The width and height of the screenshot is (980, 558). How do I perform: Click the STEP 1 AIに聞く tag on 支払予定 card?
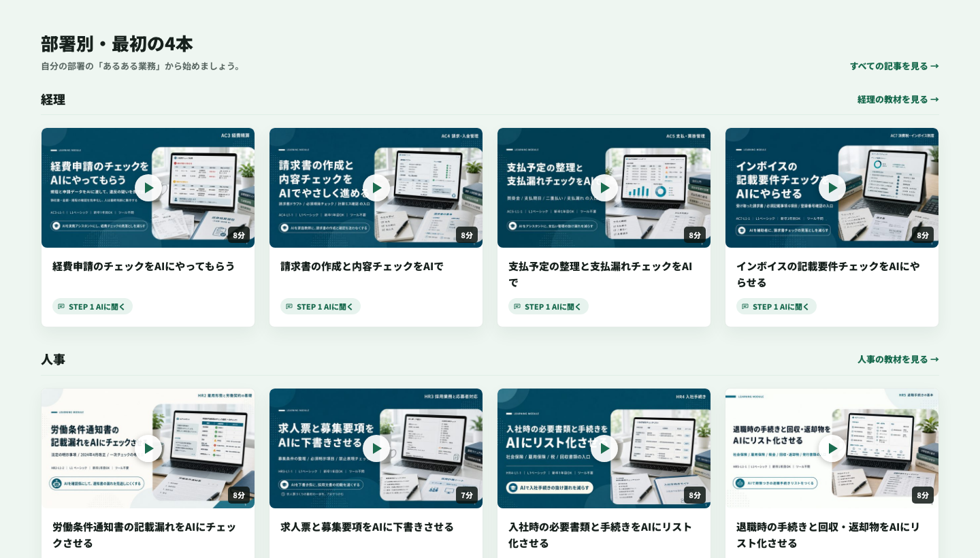pos(549,306)
